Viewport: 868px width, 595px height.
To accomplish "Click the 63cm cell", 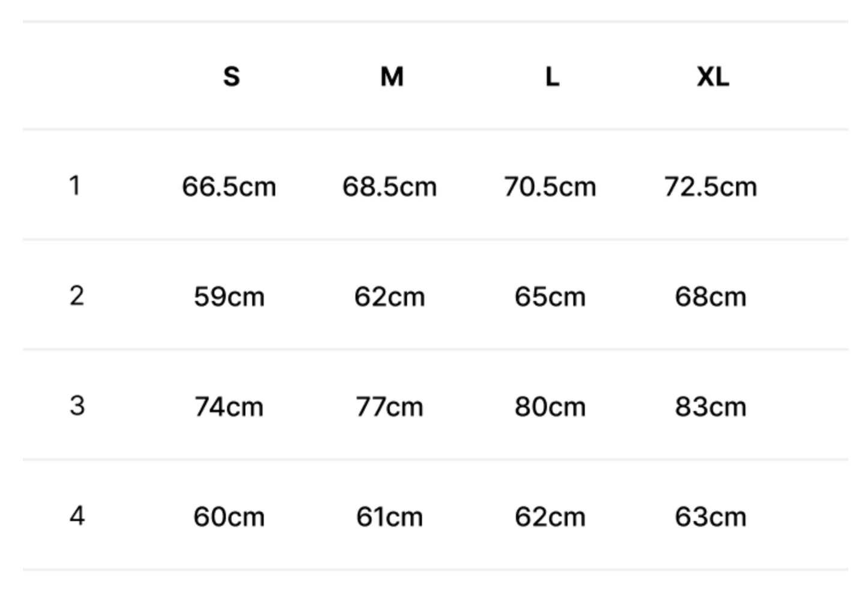I will click(711, 517).
